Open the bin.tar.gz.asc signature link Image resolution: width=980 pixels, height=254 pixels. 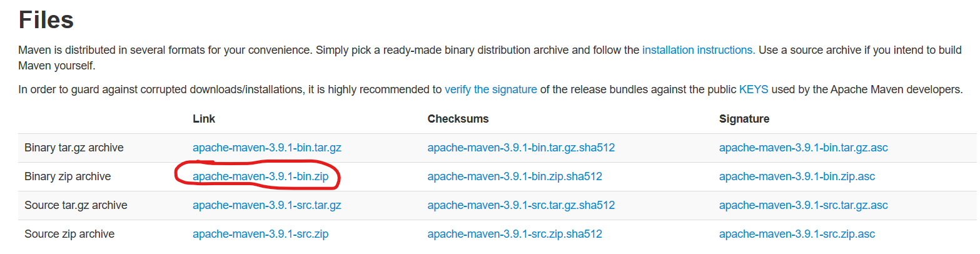[x=803, y=148]
